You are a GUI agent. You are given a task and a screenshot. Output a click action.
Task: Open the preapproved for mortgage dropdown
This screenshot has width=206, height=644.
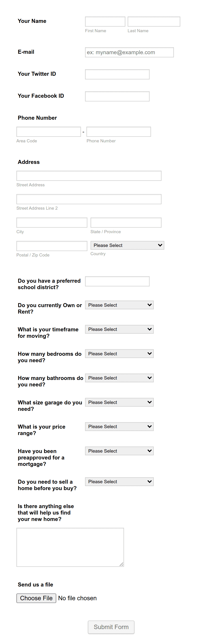point(119,451)
